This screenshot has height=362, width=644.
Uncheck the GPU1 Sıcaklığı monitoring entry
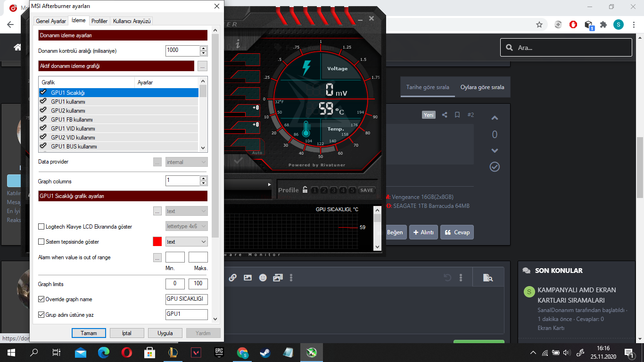click(41, 92)
